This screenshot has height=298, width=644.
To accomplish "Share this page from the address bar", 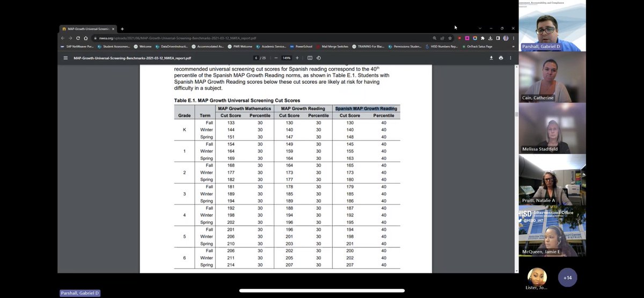I will pyautogui.click(x=442, y=38).
